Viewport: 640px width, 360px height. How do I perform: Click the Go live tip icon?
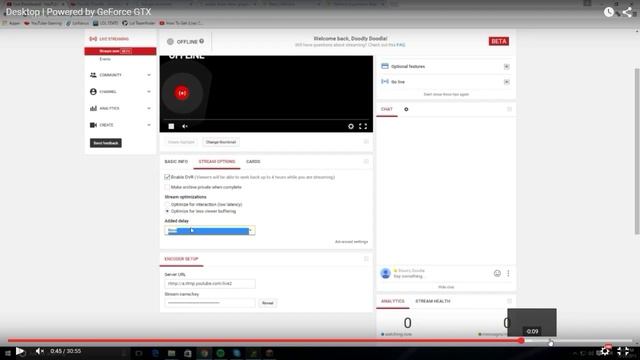pyautogui.click(x=384, y=82)
